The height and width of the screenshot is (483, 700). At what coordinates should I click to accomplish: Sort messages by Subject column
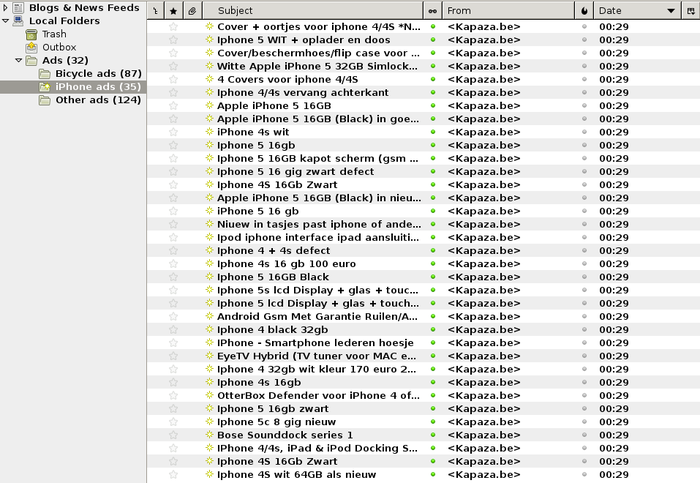312,11
